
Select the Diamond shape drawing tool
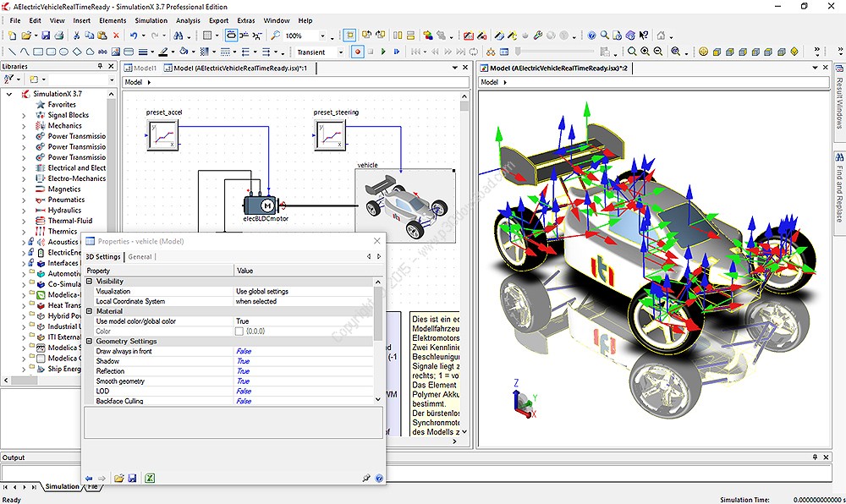coord(77,52)
